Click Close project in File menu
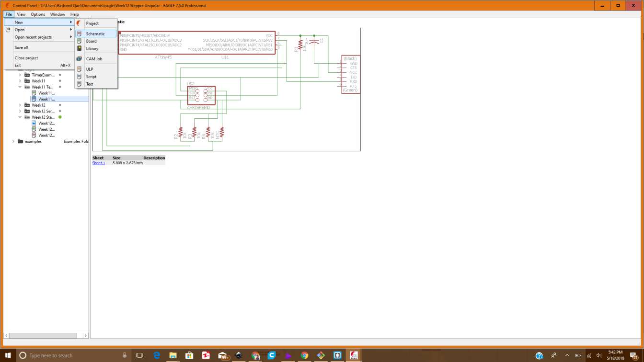Viewport: 644px width, 362px height. click(x=26, y=58)
